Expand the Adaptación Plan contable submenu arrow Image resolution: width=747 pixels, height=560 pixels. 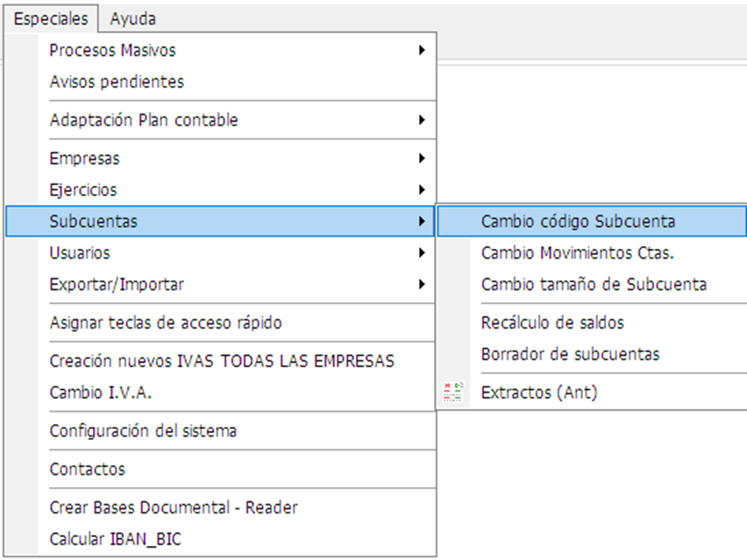pyautogui.click(x=422, y=120)
